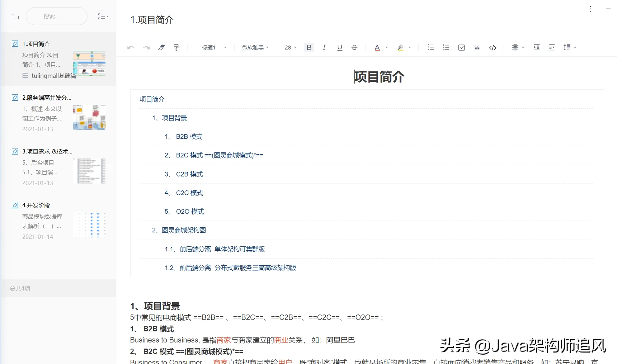Jump to 1.2、前后端分离 分布式微服务 entry
The height and width of the screenshot is (364, 617).
coord(231,268)
